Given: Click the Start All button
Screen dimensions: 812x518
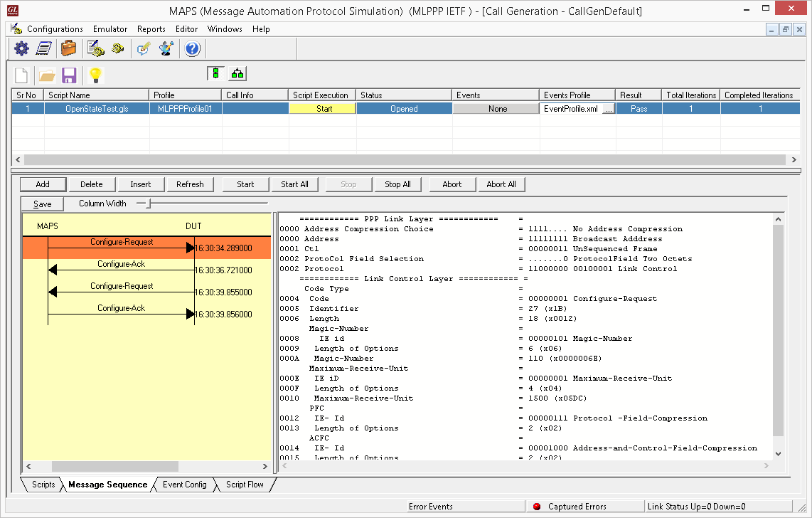Looking at the screenshot, I should click(294, 184).
